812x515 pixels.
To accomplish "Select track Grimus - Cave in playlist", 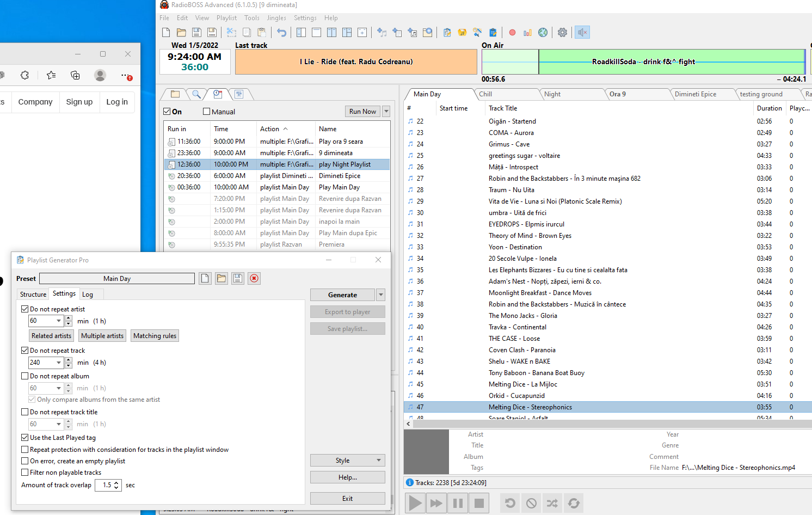I will click(x=608, y=144).
